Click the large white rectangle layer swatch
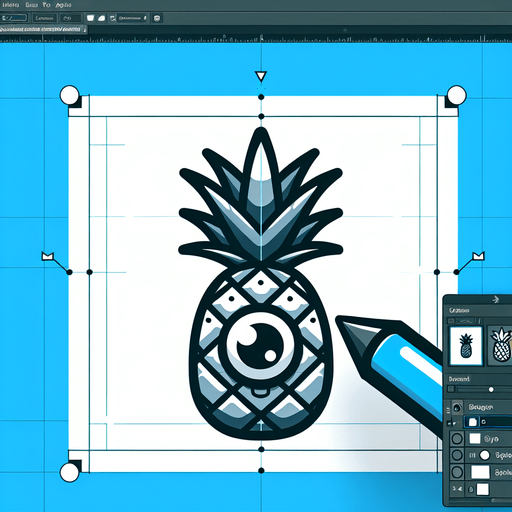 click(480, 472)
